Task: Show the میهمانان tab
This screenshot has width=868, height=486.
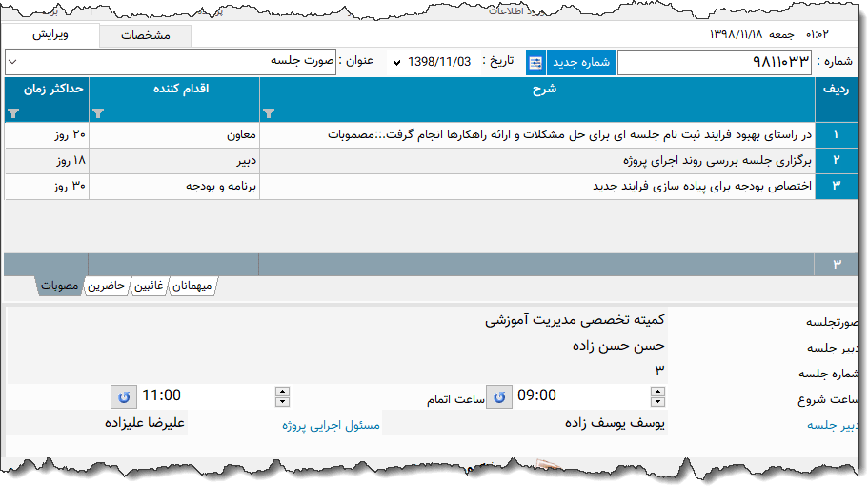Action: click(x=194, y=286)
